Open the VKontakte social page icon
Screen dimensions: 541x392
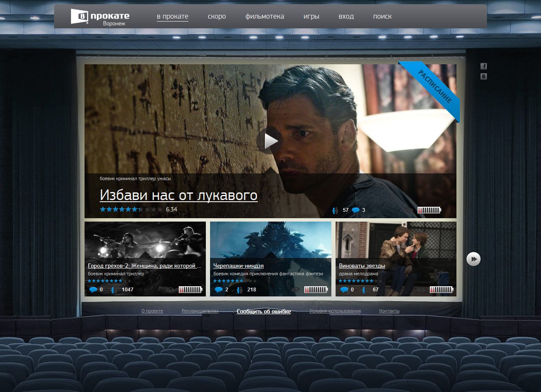click(484, 77)
